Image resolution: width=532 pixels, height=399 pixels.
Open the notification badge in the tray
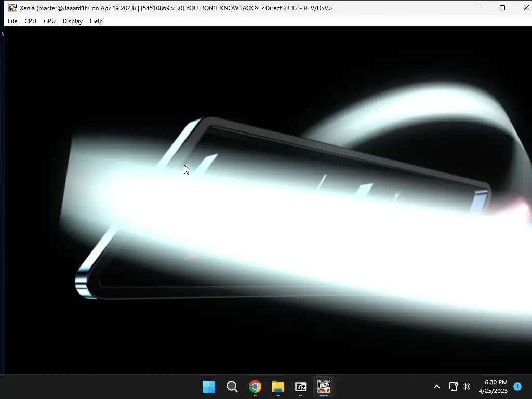point(517,387)
